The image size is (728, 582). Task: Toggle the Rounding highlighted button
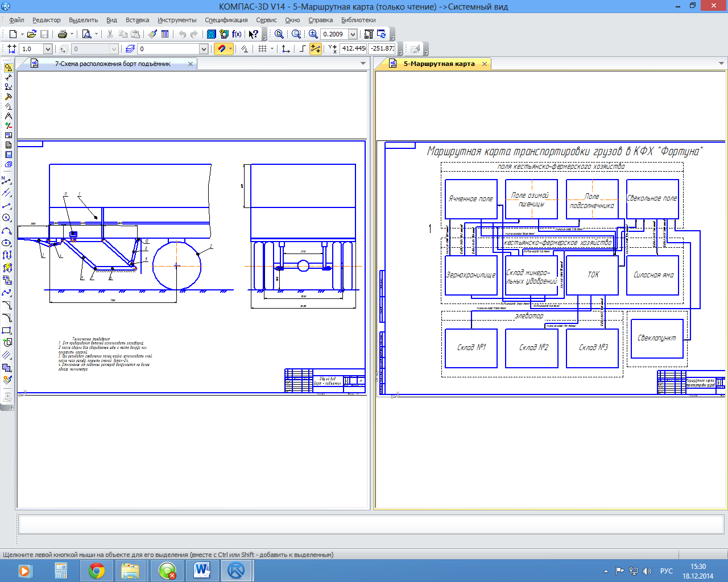[x=316, y=49]
